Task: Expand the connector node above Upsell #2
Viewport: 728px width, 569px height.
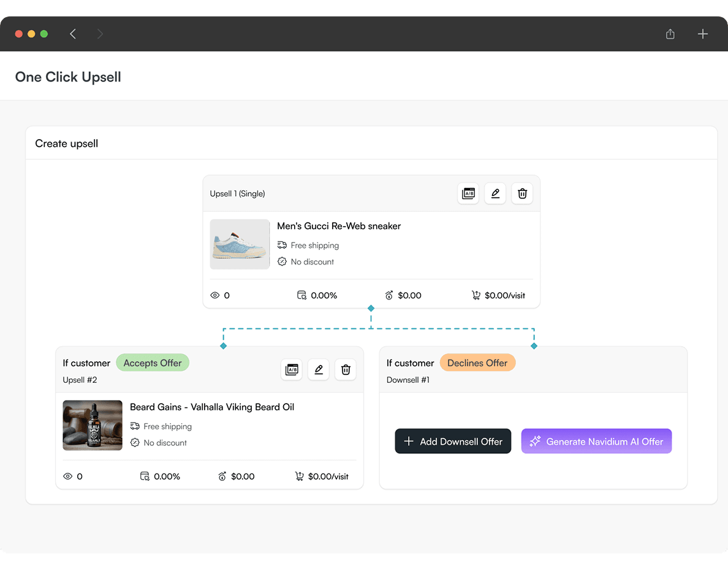Action: pyautogui.click(x=223, y=345)
